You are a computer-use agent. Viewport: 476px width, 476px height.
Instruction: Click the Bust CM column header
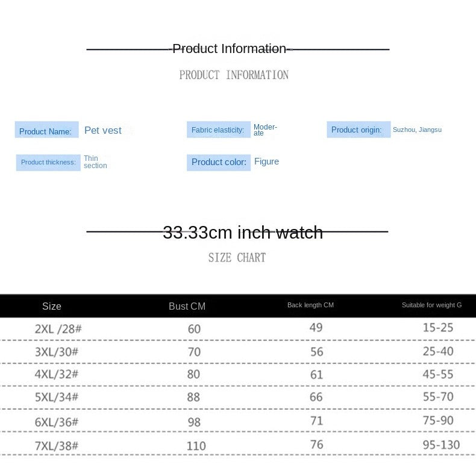pos(187,306)
